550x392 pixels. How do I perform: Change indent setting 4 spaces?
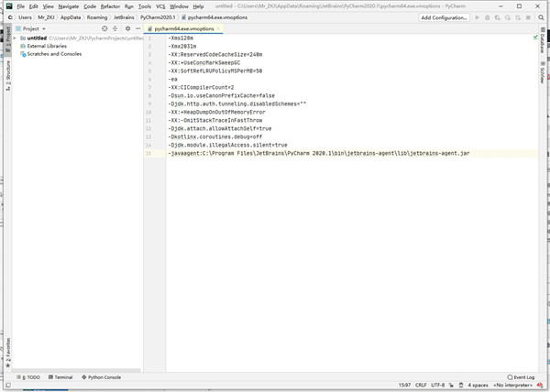tap(478, 385)
